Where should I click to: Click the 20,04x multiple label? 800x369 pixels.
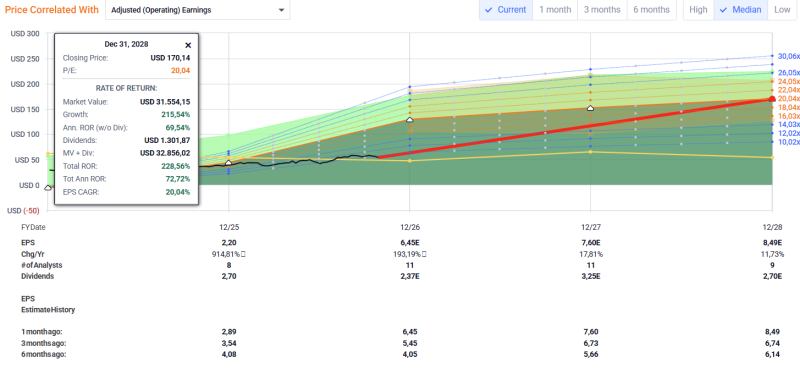pos(789,99)
